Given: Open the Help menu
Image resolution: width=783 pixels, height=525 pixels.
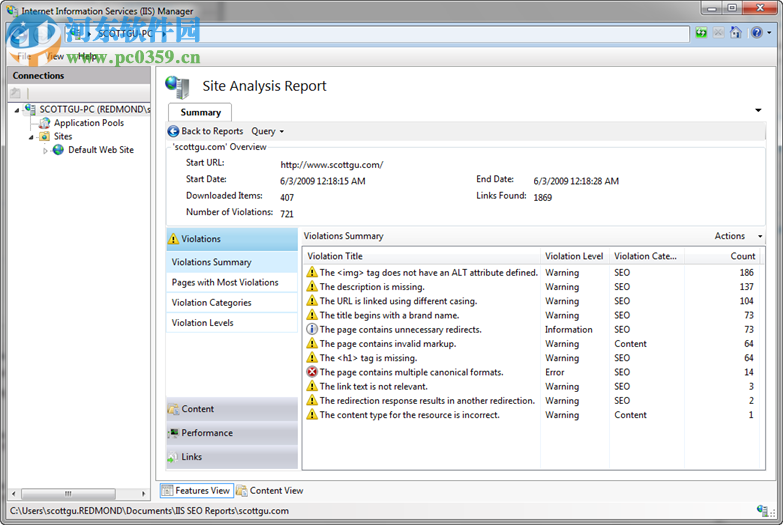Looking at the screenshot, I should pyautogui.click(x=88, y=56).
